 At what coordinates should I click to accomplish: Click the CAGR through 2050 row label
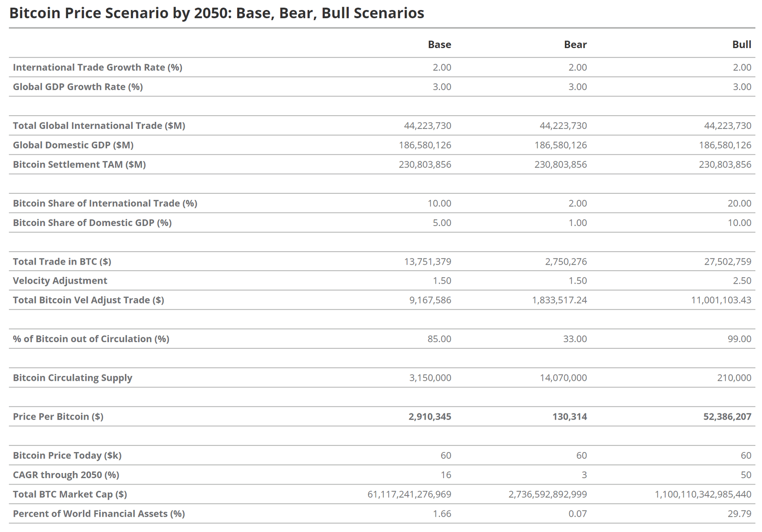(x=66, y=475)
